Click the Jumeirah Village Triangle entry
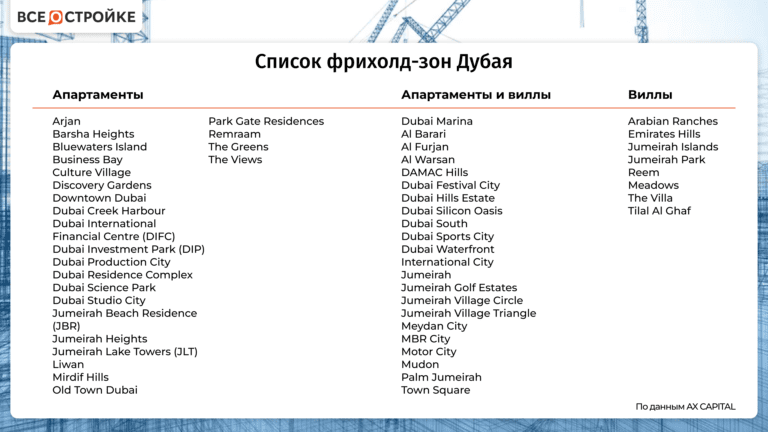The image size is (768, 432). coord(468,313)
